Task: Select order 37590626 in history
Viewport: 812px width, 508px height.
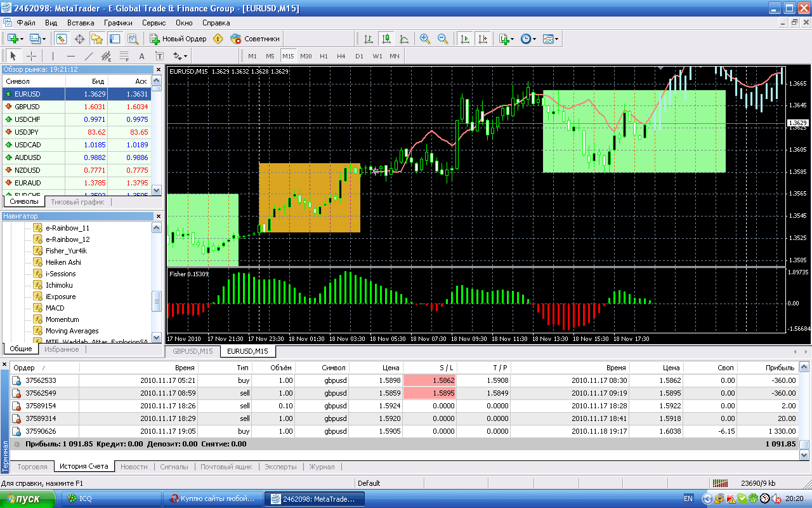Action: pyautogui.click(x=404, y=431)
